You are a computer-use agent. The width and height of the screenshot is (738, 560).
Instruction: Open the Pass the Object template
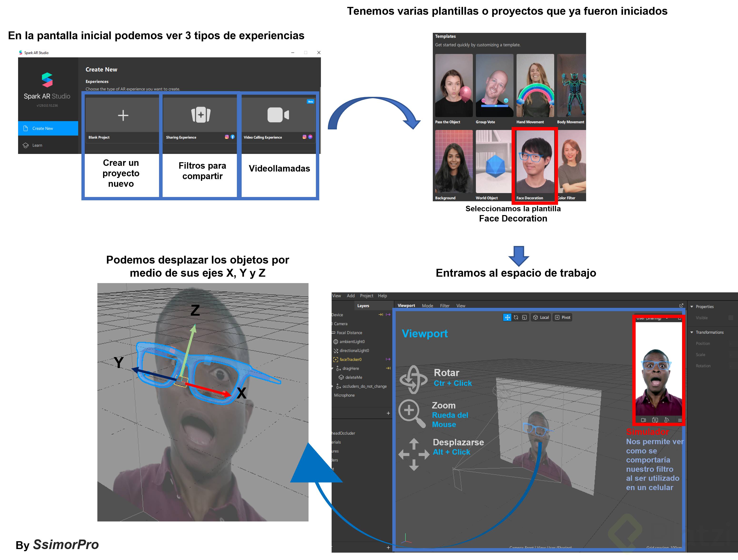(454, 89)
